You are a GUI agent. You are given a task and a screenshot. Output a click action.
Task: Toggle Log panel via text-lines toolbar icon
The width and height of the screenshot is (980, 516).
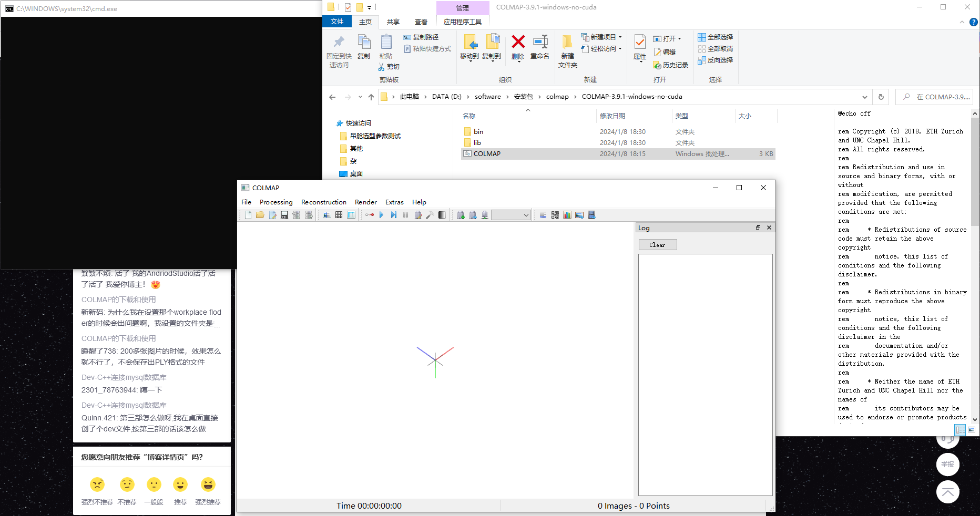tap(543, 215)
